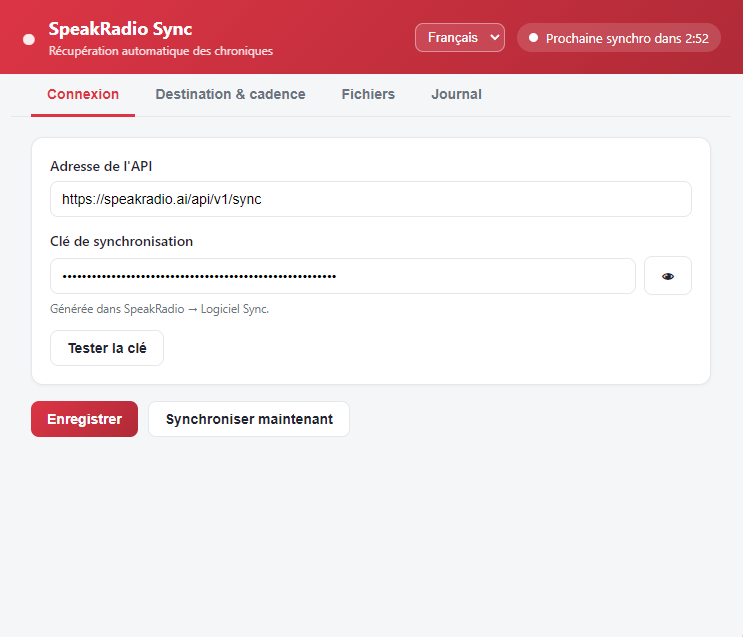Click Synchroniser maintenant button
This screenshot has width=743, height=637.
(249, 419)
